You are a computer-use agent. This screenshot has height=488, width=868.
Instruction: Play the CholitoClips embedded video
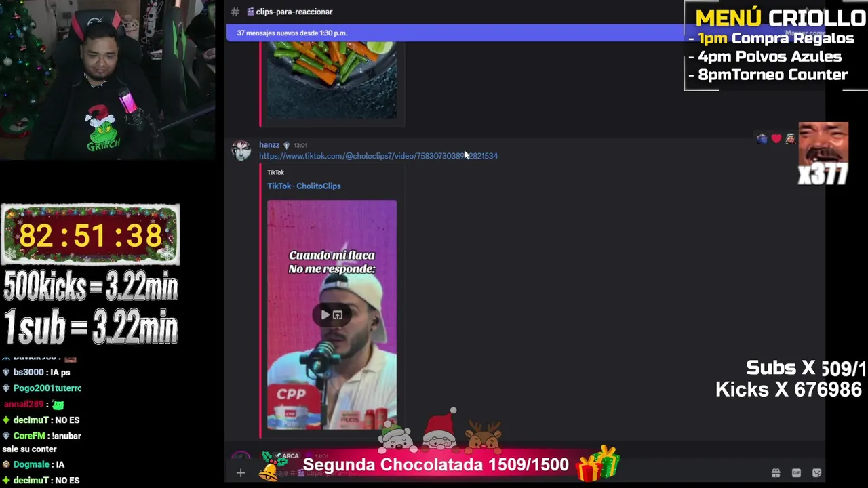click(x=325, y=314)
